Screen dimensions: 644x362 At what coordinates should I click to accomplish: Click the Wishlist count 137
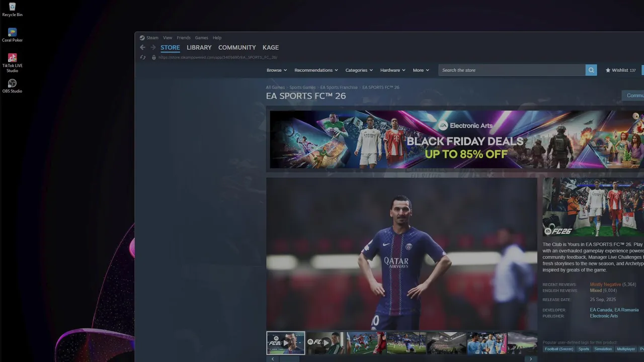(x=632, y=70)
